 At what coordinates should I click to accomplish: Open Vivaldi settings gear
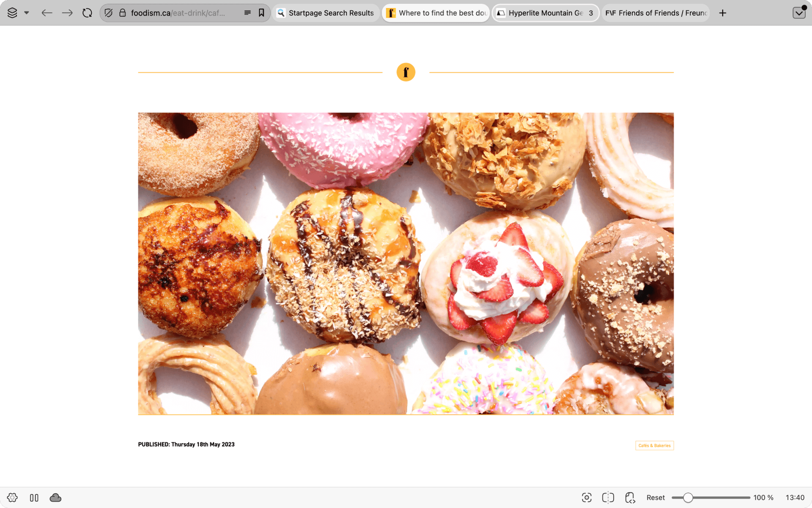pyautogui.click(x=12, y=497)
